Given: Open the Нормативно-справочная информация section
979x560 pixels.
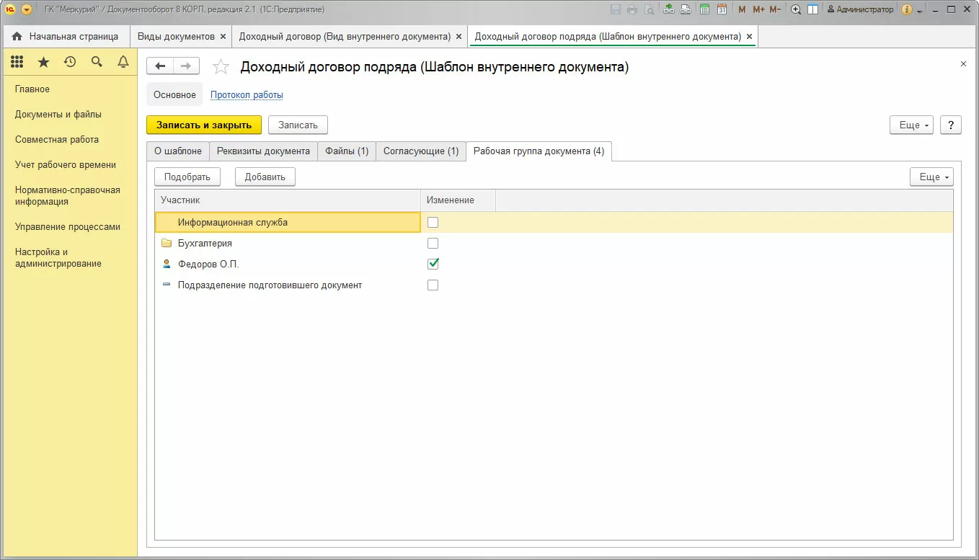Looking at the screenshot, I should click(x=68, y=195).
